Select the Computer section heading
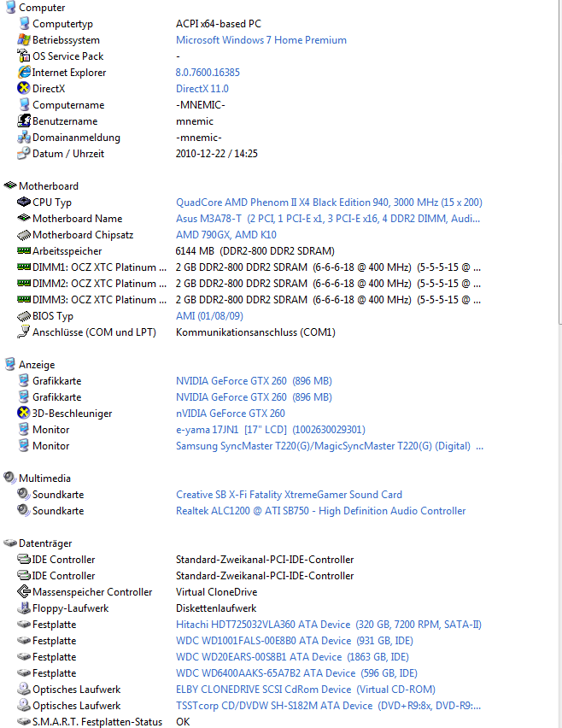 pos(42,8)
